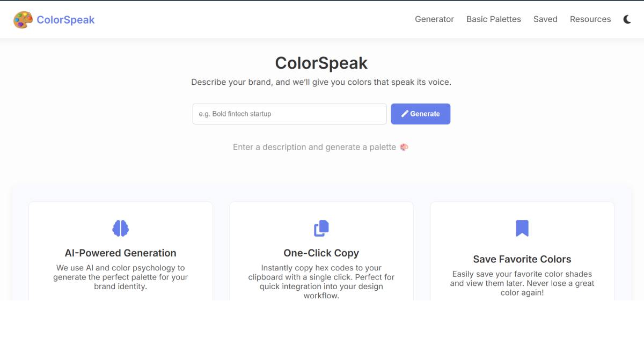Viewport: 644px width, 338px height.
Task: Click the 'Enter a description' hint text
Action: click(x=314, y=147)
